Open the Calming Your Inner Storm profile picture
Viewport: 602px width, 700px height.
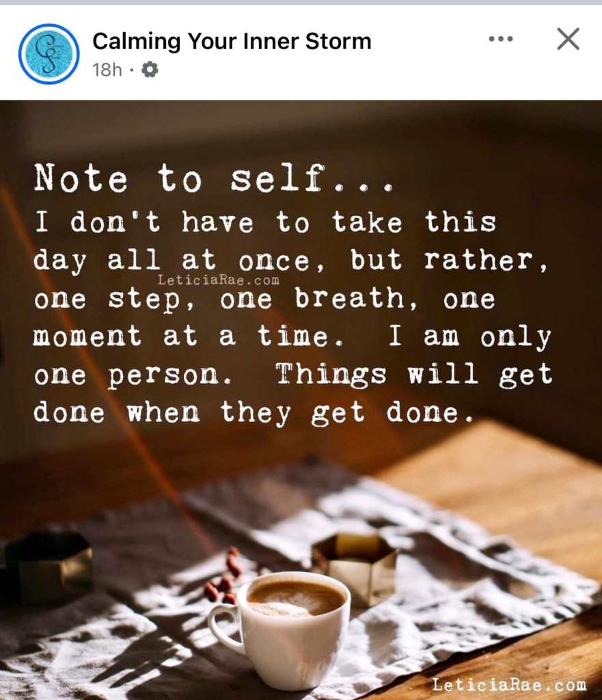click(x=49, y=55)
